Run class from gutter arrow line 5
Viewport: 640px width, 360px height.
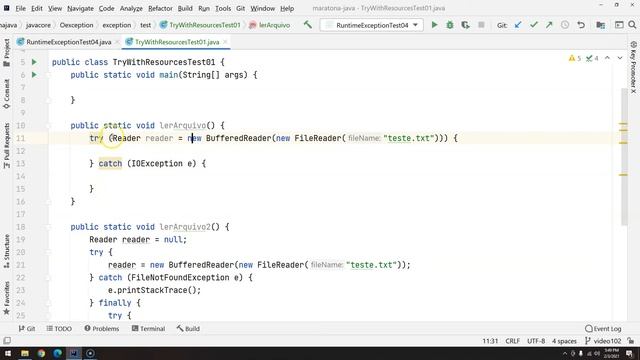coord(34,62)
